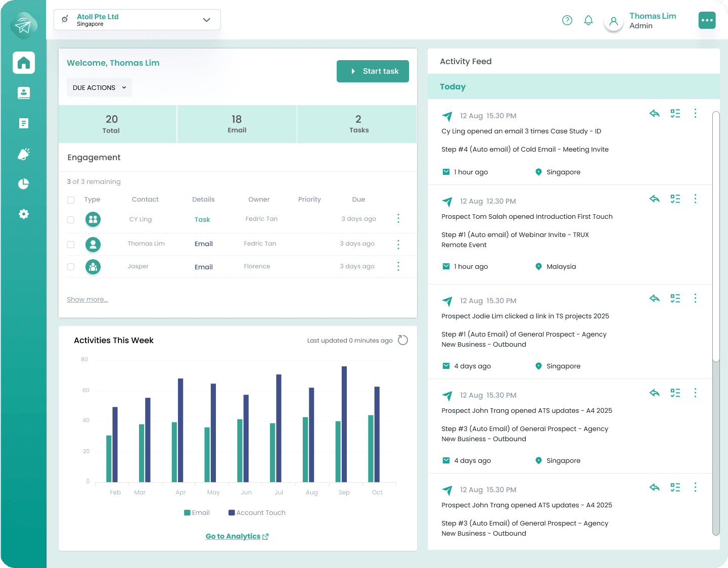Image resolution: width=728 pixels, height=568 pixels.
Task: Open the Task link for CY Ling
Action: [x=202, y=220]
